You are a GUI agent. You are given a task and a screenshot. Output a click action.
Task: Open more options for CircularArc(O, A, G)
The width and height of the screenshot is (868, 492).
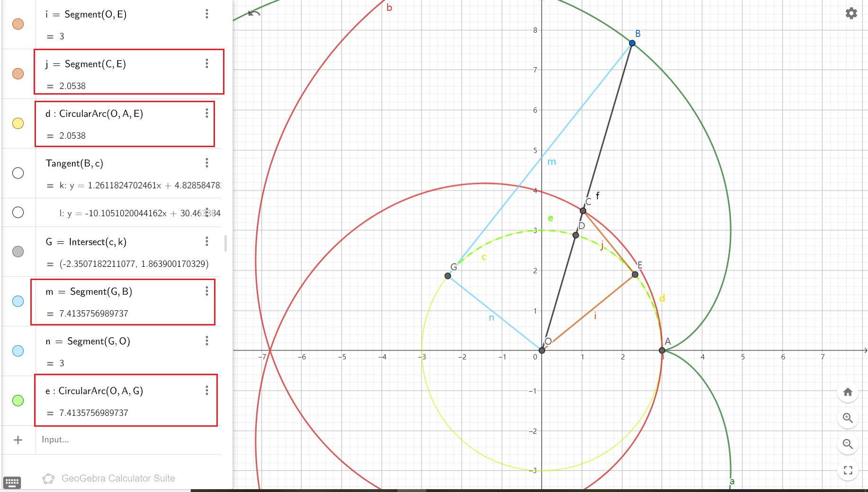(207, 391)
